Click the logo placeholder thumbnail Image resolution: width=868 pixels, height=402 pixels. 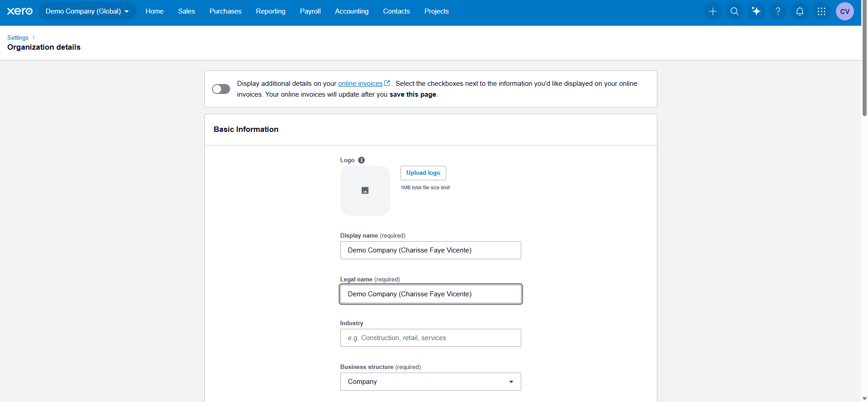365,191
